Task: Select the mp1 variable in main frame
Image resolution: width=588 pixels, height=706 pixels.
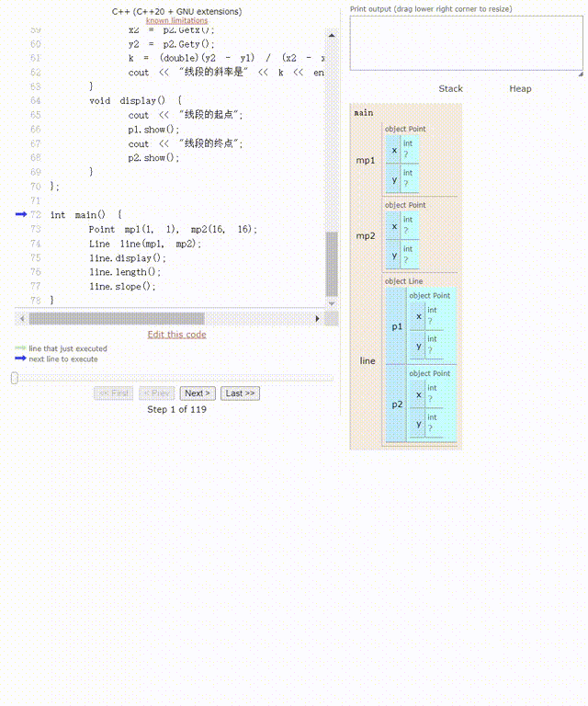Action: 366,161
